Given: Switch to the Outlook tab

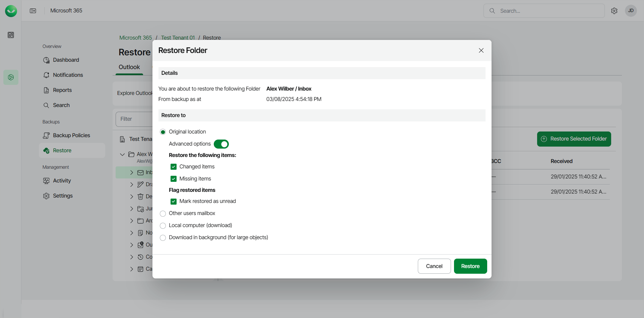Looking at the screenshot, I should click(x=129, y=67).
